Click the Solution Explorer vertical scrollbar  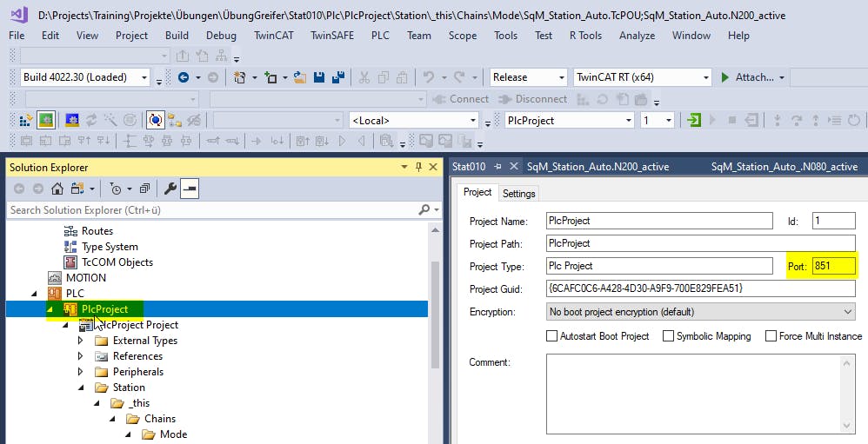(x=435, y=313)
